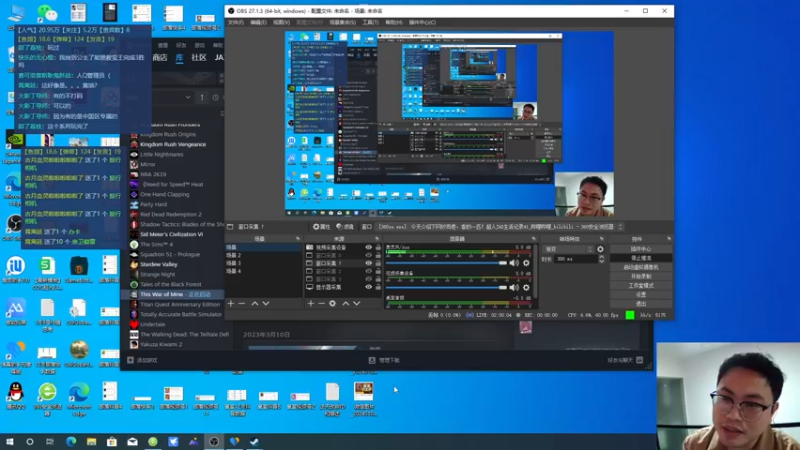Pop out the 来源 dock panel

point(377,239)
